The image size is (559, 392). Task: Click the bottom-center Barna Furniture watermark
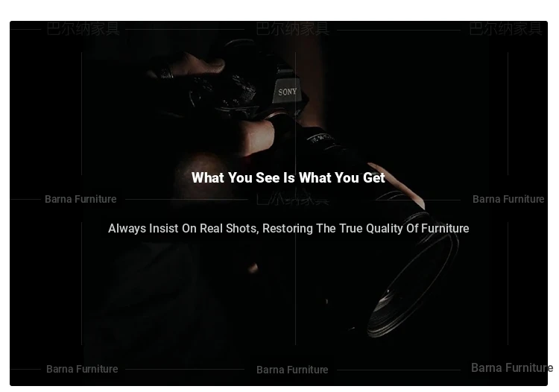coord(292,370)
